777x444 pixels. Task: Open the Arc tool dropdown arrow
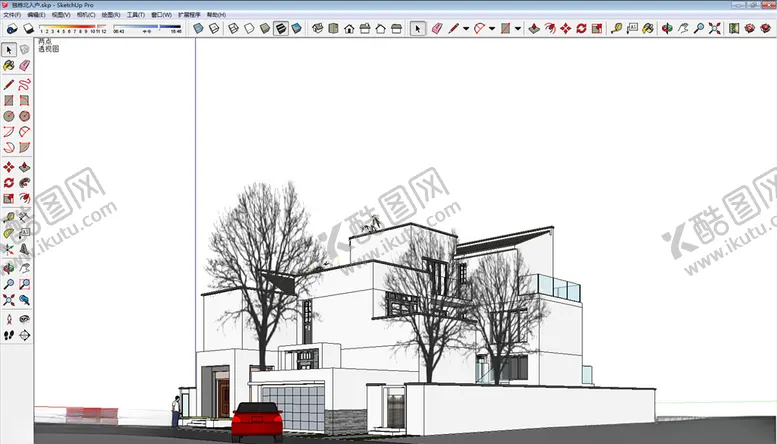pos(491,29)
